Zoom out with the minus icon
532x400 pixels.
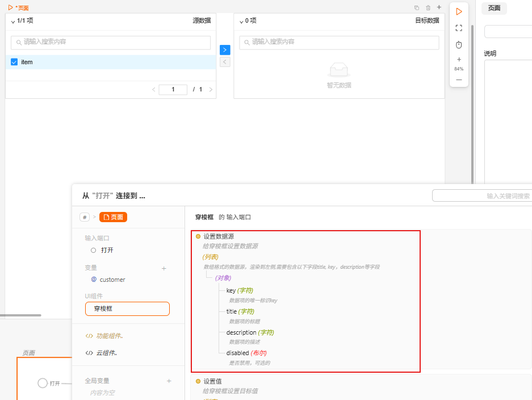click(459, 80)
